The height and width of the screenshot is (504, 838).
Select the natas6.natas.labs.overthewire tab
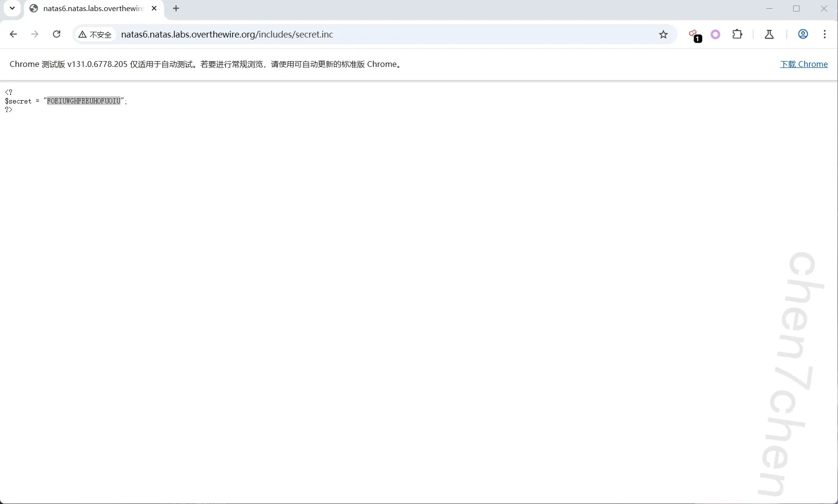point(92,9)
